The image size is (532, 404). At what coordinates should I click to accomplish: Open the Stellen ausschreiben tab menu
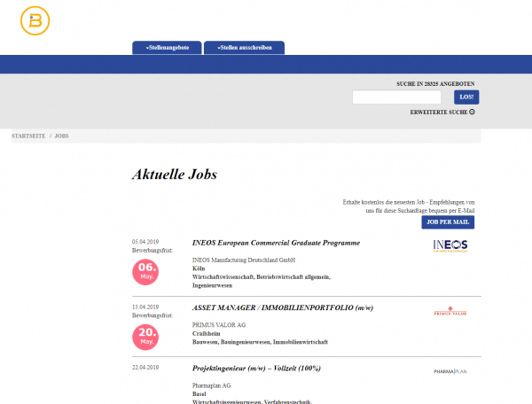pyautogui.click(x=245, y=48)
